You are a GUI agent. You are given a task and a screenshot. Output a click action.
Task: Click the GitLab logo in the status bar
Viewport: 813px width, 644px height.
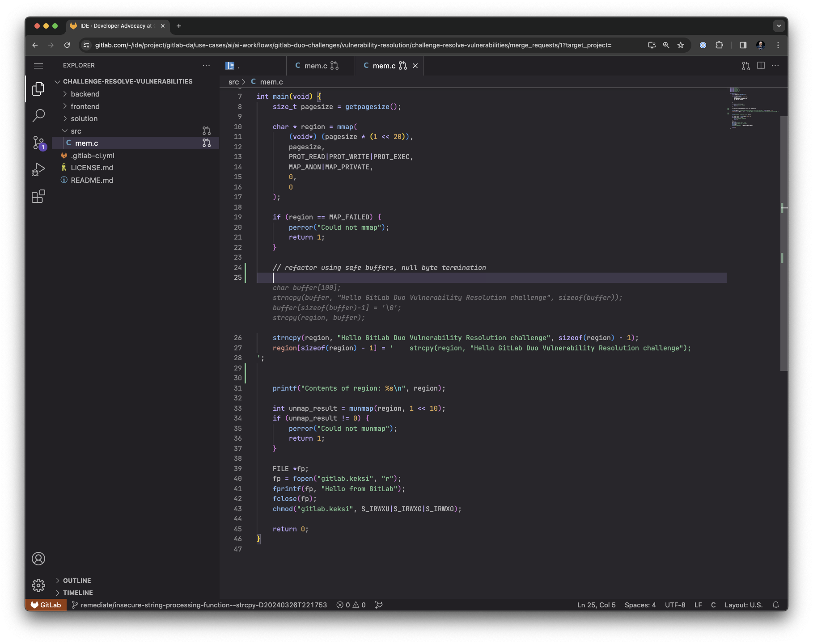45,605
